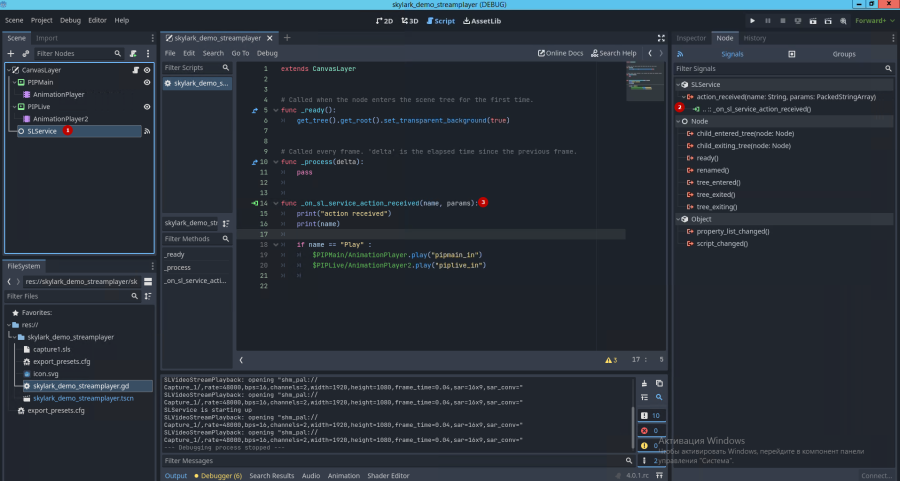Collapse the action_received signal connections
The image size is (900, 481).
[684, 97]
